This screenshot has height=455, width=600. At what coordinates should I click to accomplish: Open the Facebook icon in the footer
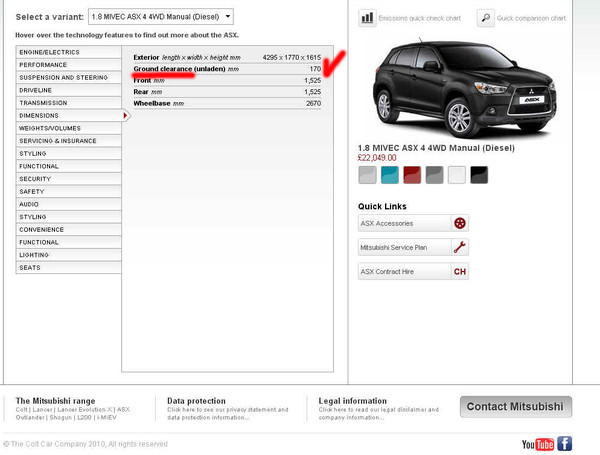point(564,444)
